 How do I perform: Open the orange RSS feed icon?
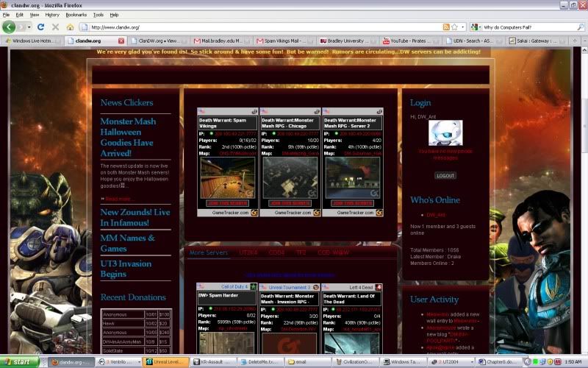[x=446, y=27]
